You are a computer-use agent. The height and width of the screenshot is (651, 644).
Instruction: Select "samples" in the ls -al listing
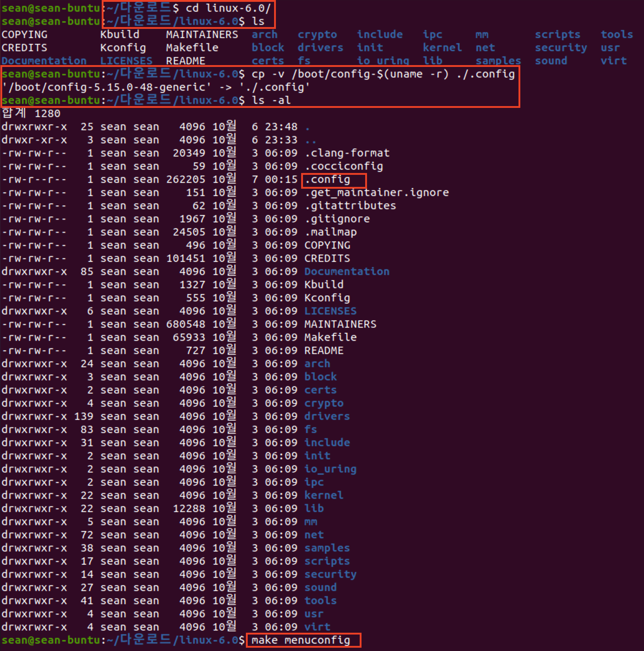pyautogui.click(x=327, y=548)
